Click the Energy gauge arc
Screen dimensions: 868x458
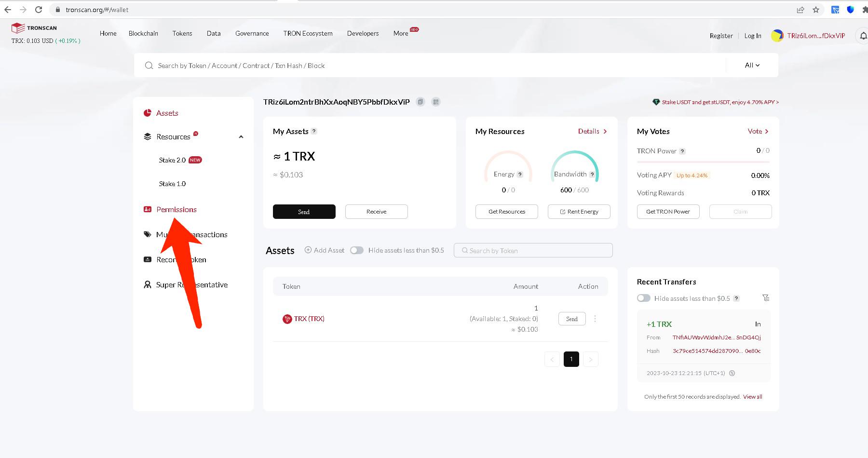click(x=508, y=166)
